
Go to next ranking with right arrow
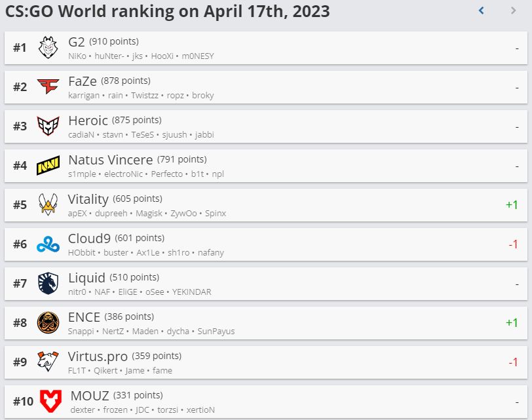(x=514, y=10)
